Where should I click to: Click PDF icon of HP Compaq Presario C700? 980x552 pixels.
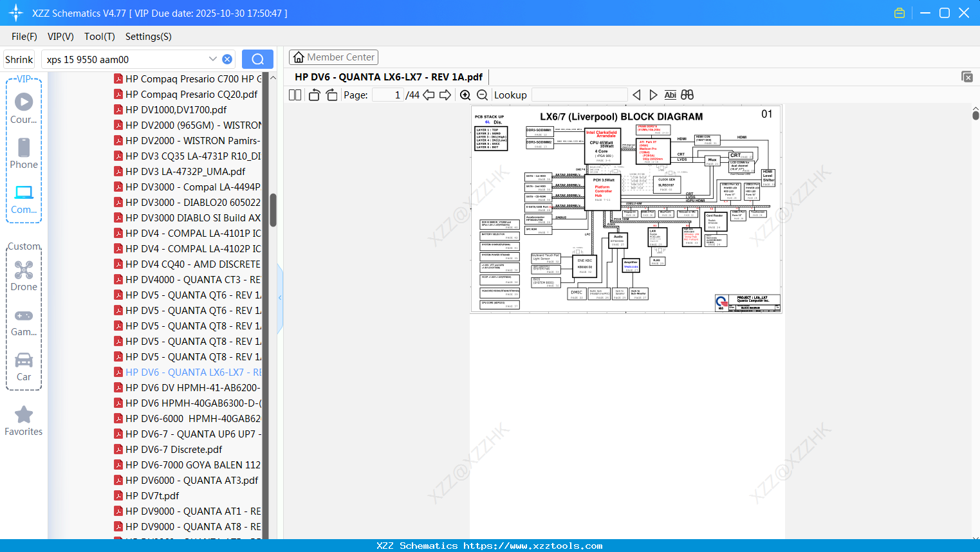118,78
